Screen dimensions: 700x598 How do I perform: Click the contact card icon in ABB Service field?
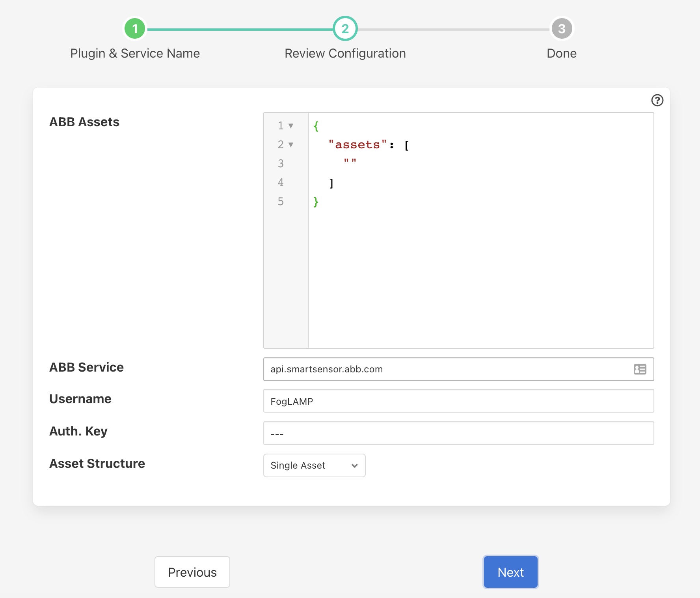pyautogui.click(x=640, y=369)
